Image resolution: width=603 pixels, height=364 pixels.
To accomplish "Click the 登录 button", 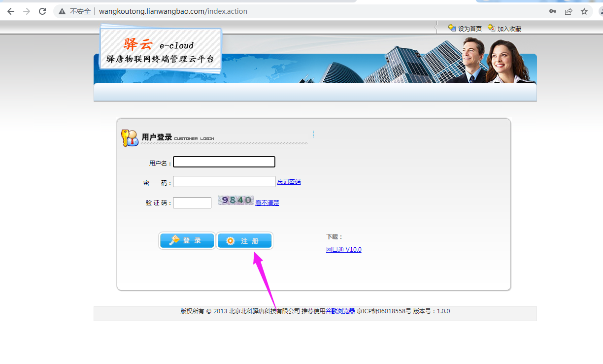I will [x=187, y=241].
